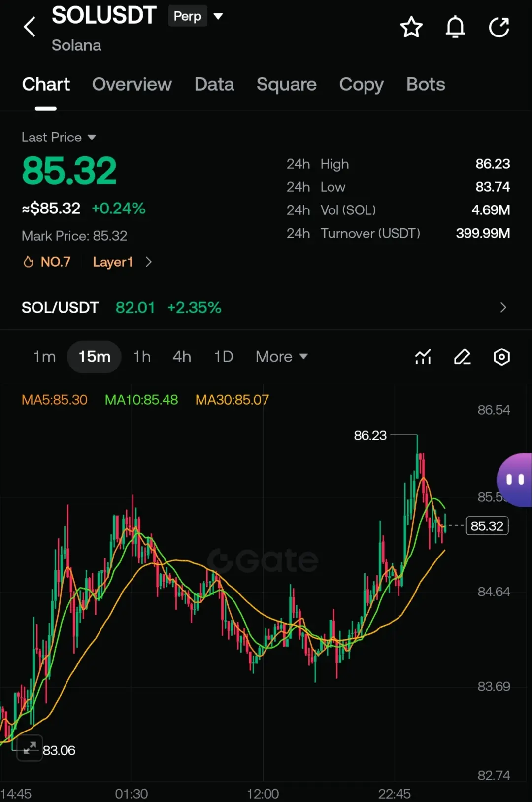
Task: Expand the More timeframes dropdown
Action: 281,356
